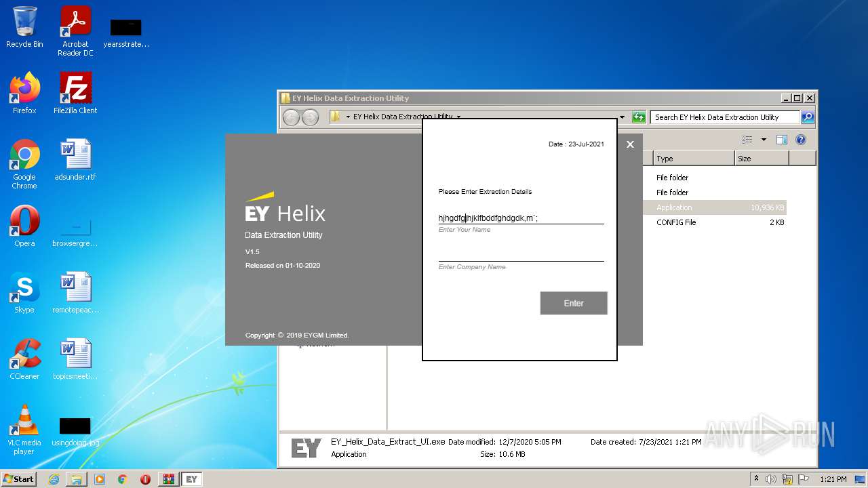This screenshot has width=868, height=488.
Task: Open Opera from the taskbar
Action: 145,479
